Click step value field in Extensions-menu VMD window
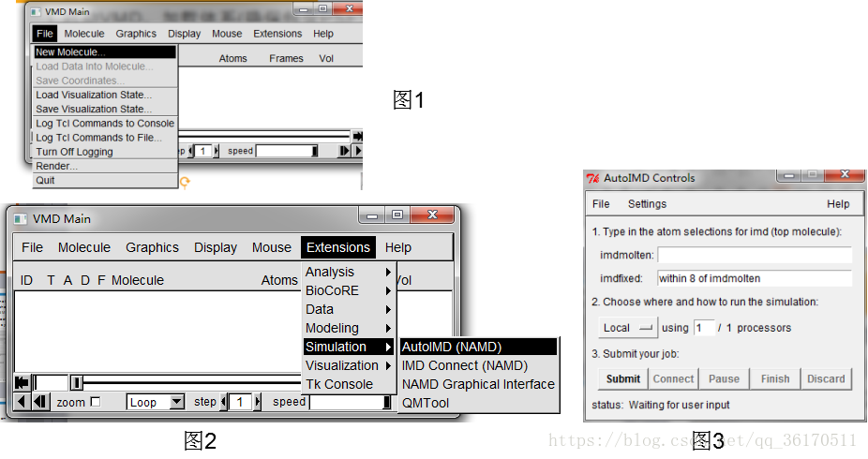 pos(240,402)
